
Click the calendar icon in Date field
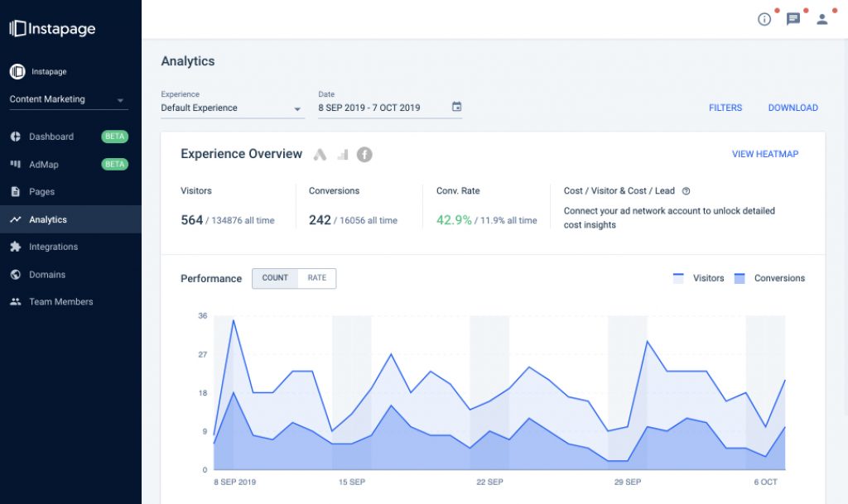pos(456,107)
